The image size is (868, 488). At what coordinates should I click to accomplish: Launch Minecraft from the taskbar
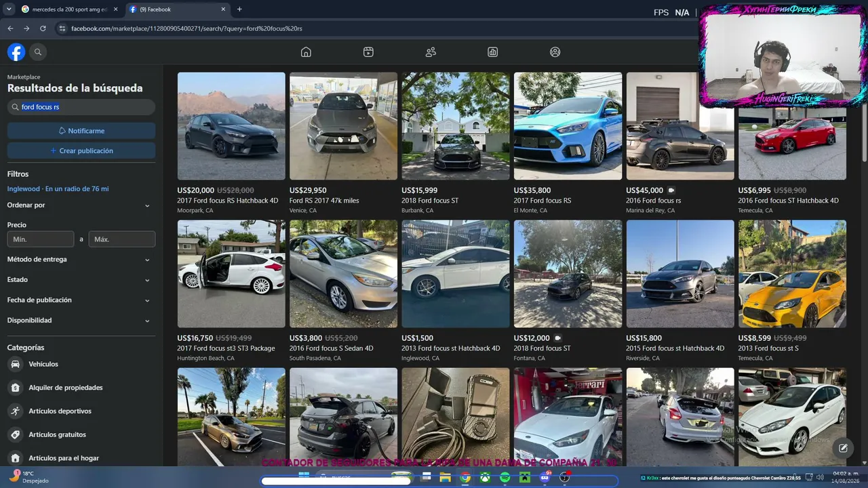[525, 478]
